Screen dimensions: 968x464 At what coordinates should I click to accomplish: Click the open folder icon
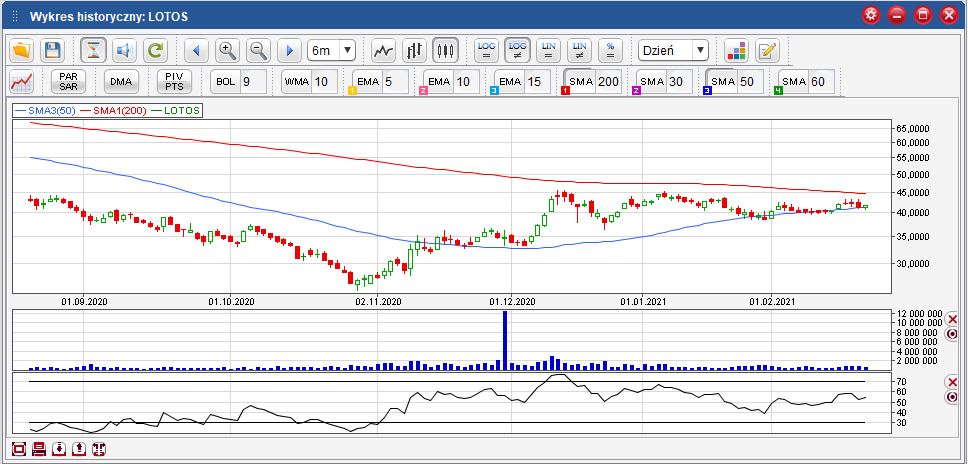point(23,50)
